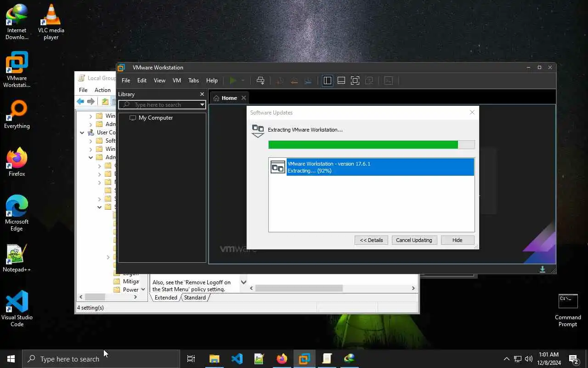Open the power options dropdown arrow
Image resolution: width=588 pixels, height=368 pixels.
click(243, 80)
